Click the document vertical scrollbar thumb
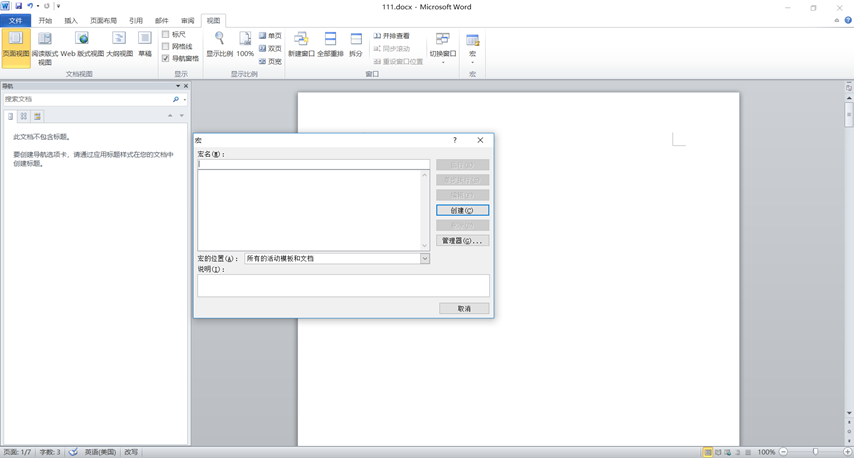854x458 pixels. [849, 114]
